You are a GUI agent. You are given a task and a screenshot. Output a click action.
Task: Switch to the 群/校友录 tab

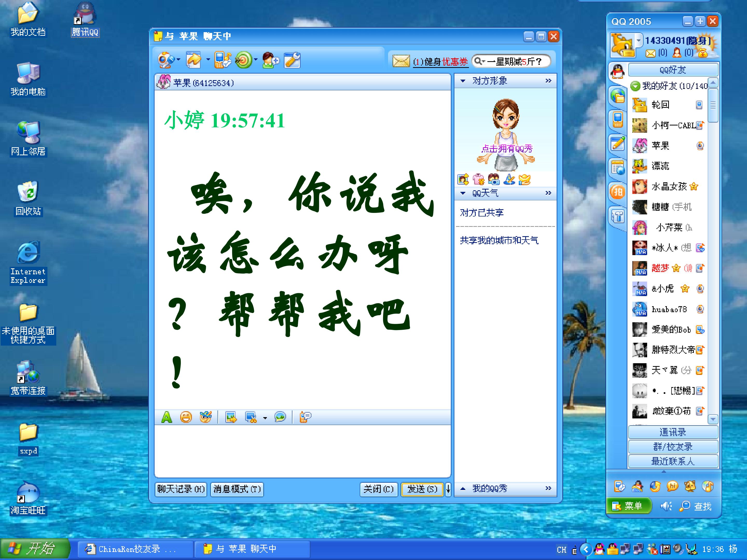click(x=673, y=447)
